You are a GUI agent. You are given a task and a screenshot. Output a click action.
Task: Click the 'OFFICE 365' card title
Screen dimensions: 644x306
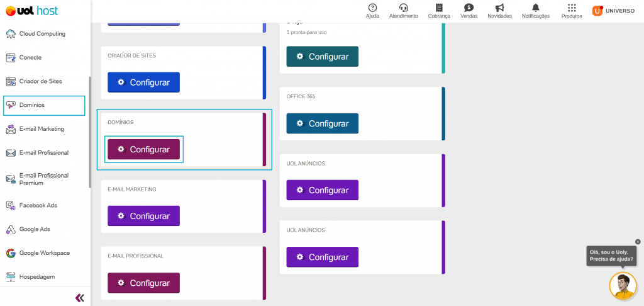301,97
